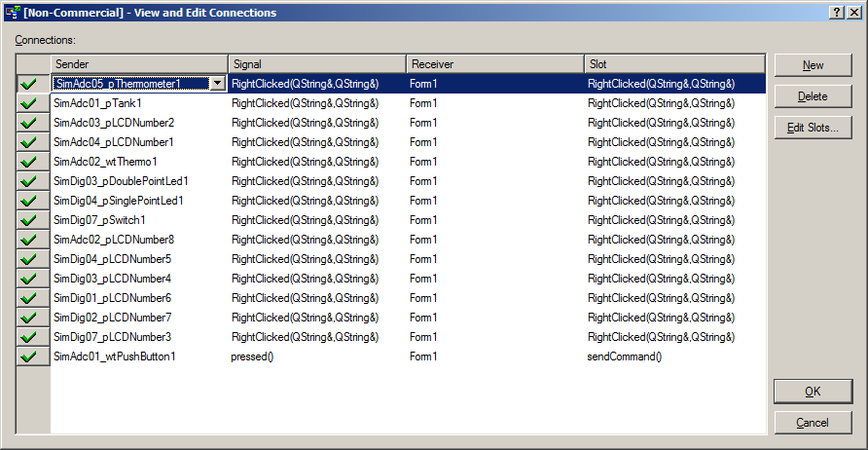Click the green checkmark beside SimDig01_pLCDNumber6
Image resolution: width=868 pixels, height=450 pixels.
(x=29, y=298)
